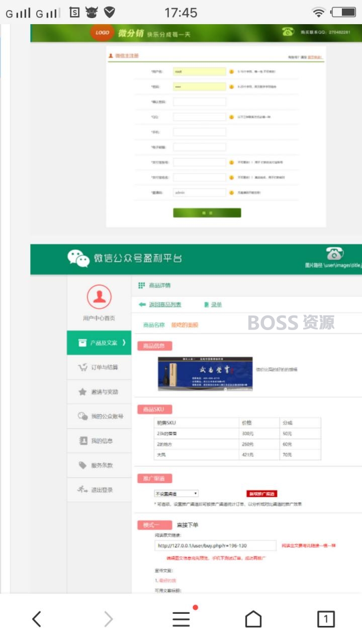
Task: Select 退出登录 to log out
Action: pyautogui.click(x=99, y=490)
